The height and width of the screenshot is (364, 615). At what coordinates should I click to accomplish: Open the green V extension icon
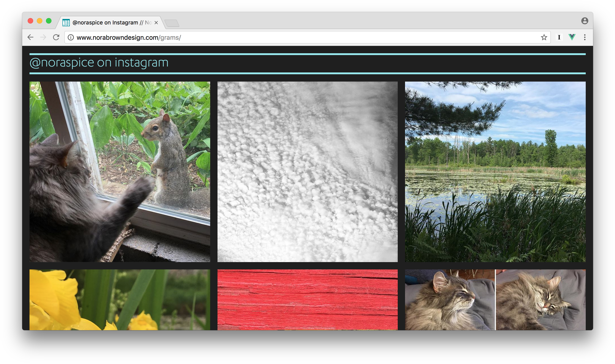coord(572,37)
